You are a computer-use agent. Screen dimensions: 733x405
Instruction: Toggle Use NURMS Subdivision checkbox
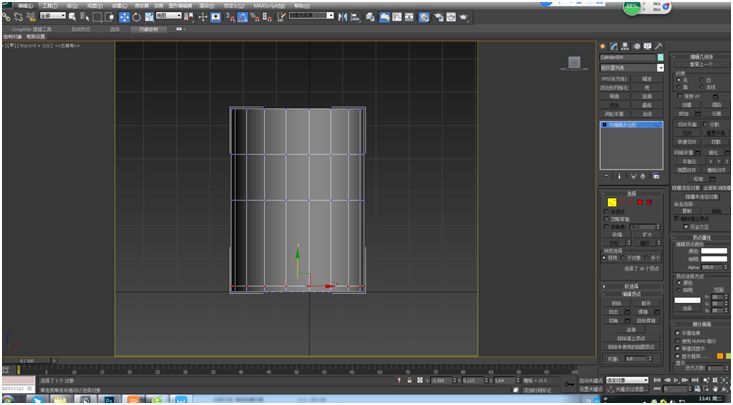[678, 340]
